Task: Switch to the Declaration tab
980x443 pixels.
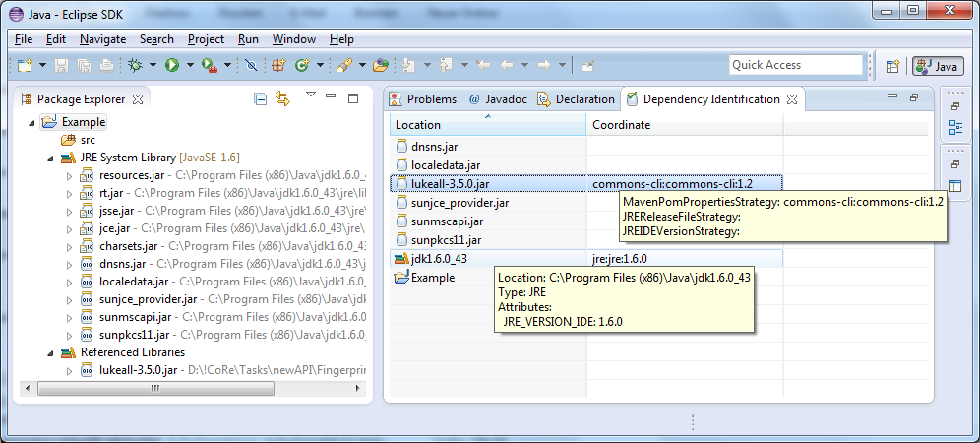Action: (577, 98)
